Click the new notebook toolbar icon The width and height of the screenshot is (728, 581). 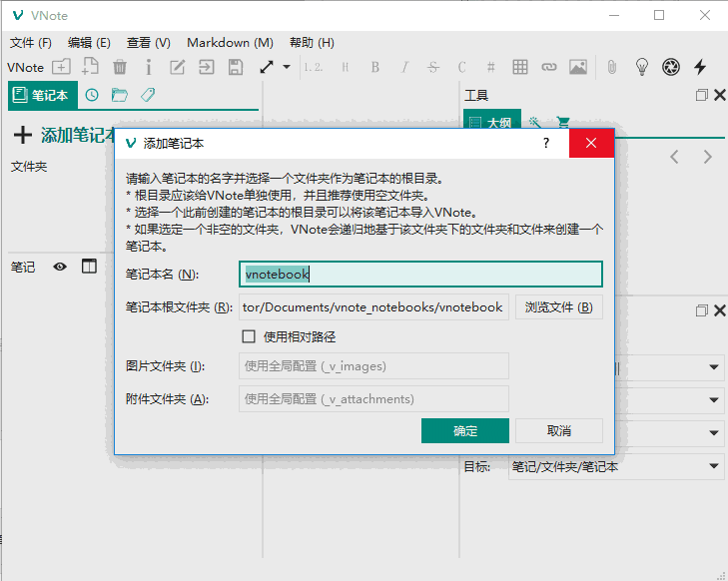click(61, 67)
